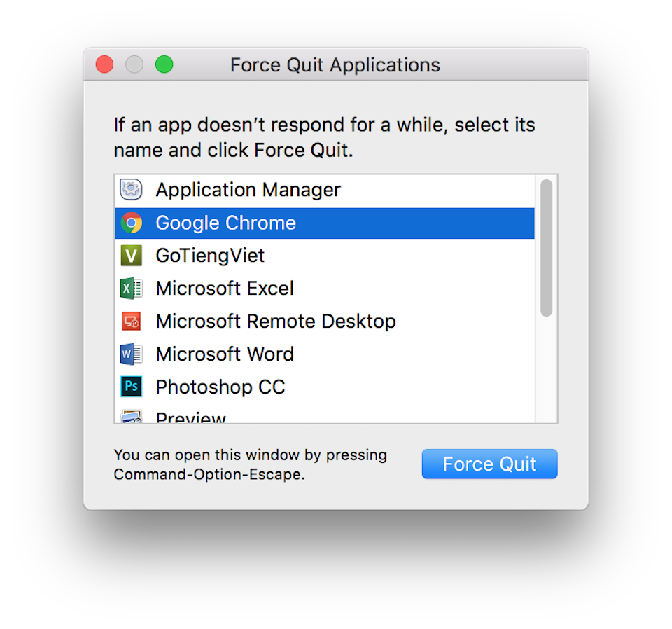Select Microsoft Excel in the list
Viewport: 672px width, 629px height.
(225, 289)
